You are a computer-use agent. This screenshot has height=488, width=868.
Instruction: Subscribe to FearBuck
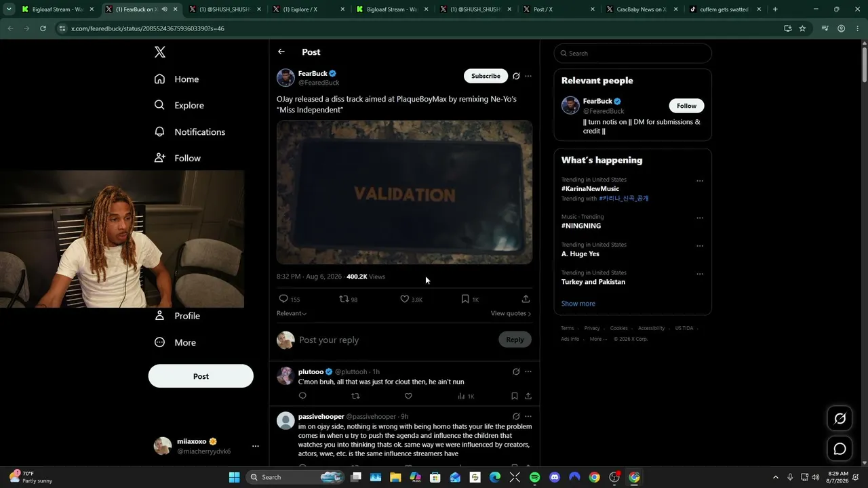(x=486, y=76)
